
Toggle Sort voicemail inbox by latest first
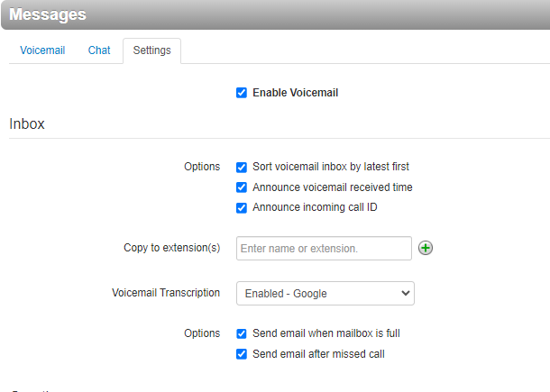(x=242, y=167)
